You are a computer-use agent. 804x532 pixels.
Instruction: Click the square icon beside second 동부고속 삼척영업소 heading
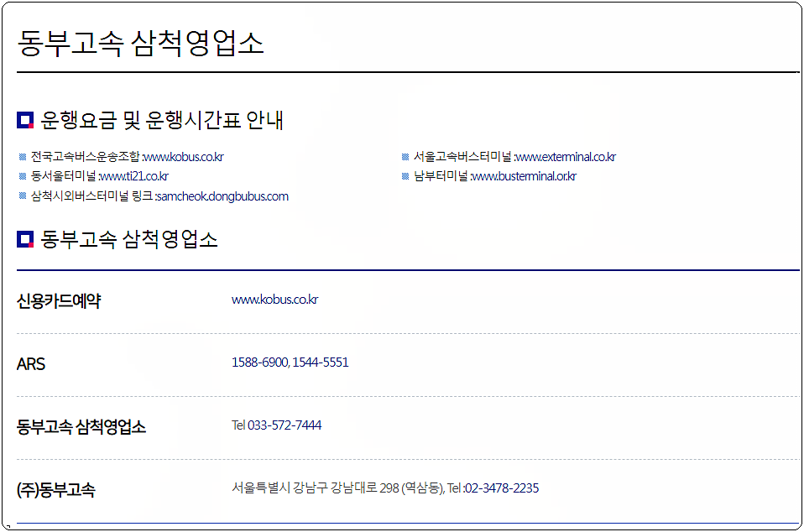(25, 239)
